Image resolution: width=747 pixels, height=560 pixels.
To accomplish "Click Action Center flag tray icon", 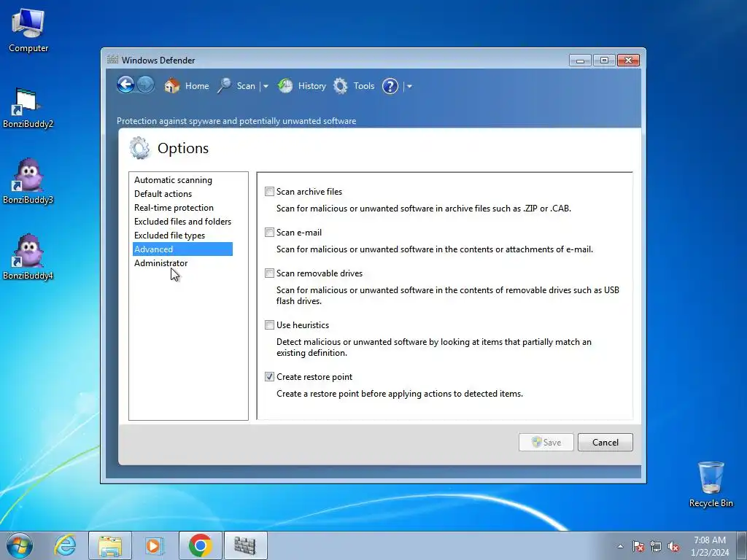I will click(x=638, y=546).
